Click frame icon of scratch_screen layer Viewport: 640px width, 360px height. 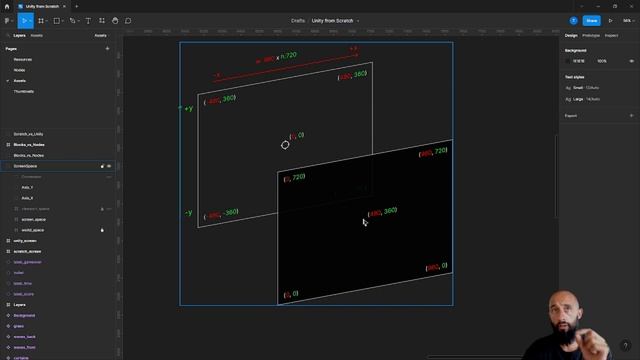[x=8, y=251]
